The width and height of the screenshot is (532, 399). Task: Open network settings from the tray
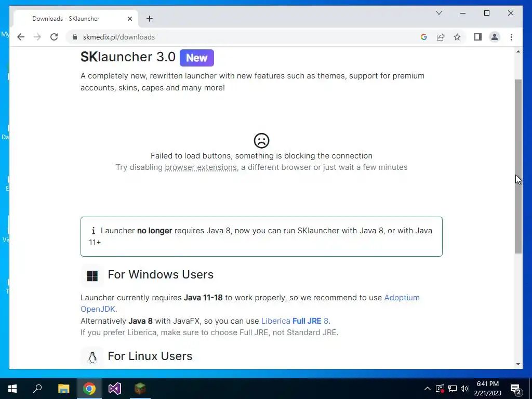click(453, 389)
